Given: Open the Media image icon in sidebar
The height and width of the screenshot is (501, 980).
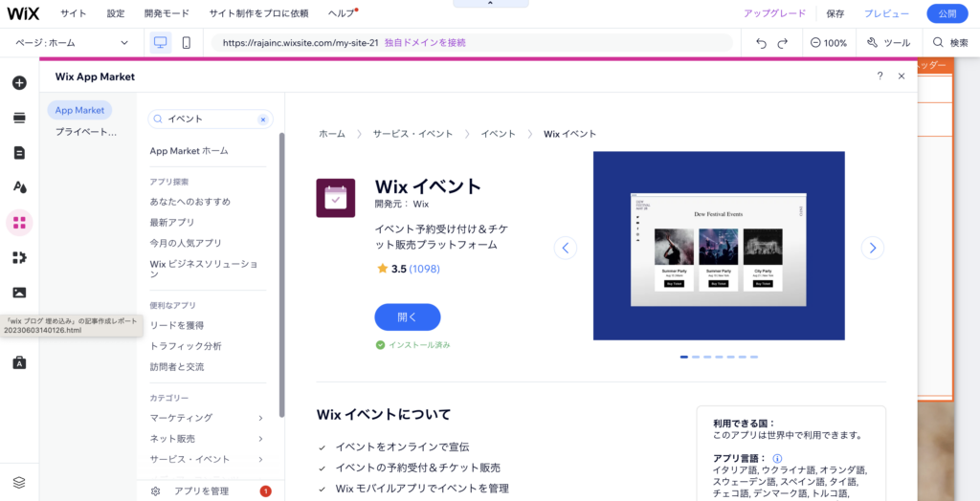Looking at the screenshot, I should tap(19, 293).
